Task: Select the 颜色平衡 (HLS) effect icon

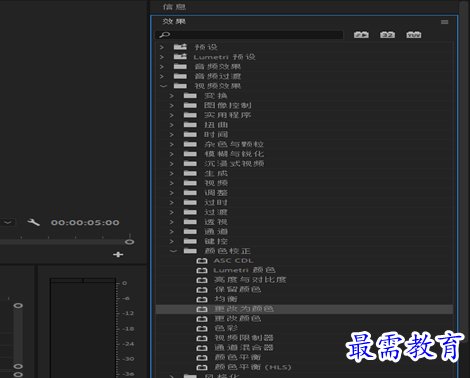Action: [x=202, y=367]
